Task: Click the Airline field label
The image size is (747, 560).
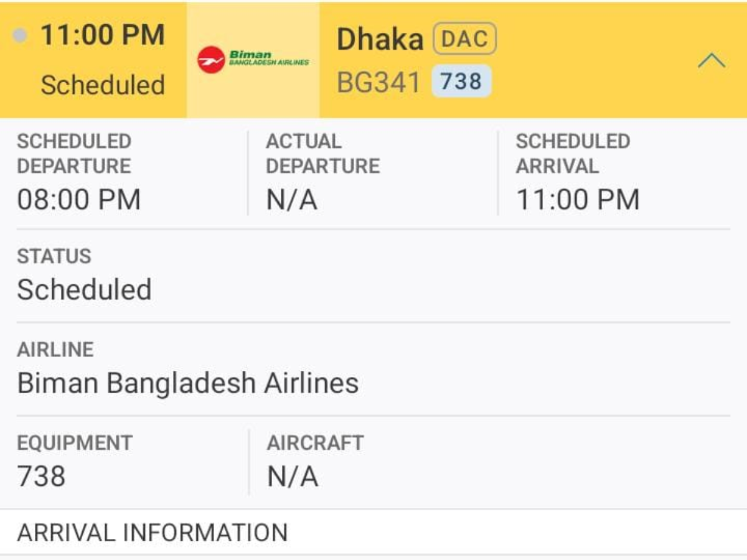Action: [55, 350]
